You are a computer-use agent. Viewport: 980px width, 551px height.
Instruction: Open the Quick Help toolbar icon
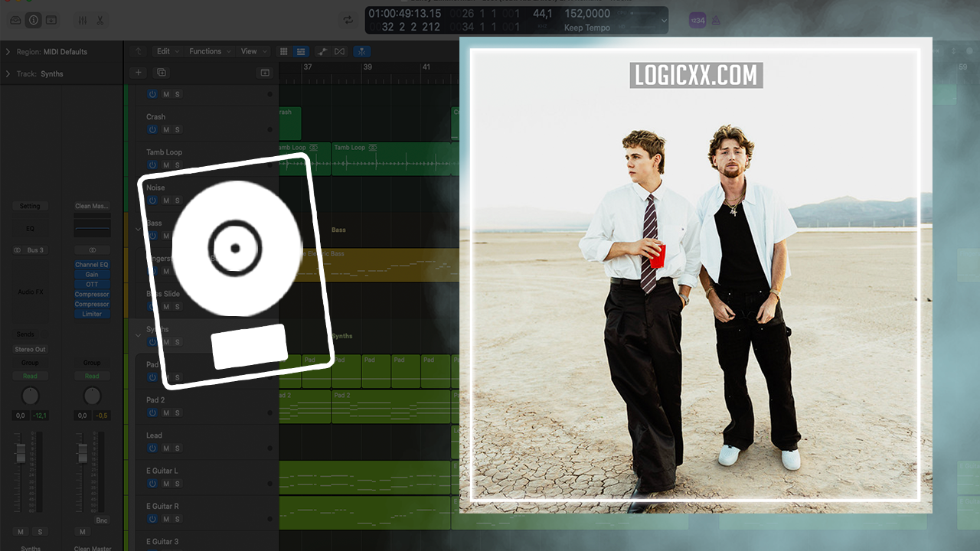[x=51, y=20]
